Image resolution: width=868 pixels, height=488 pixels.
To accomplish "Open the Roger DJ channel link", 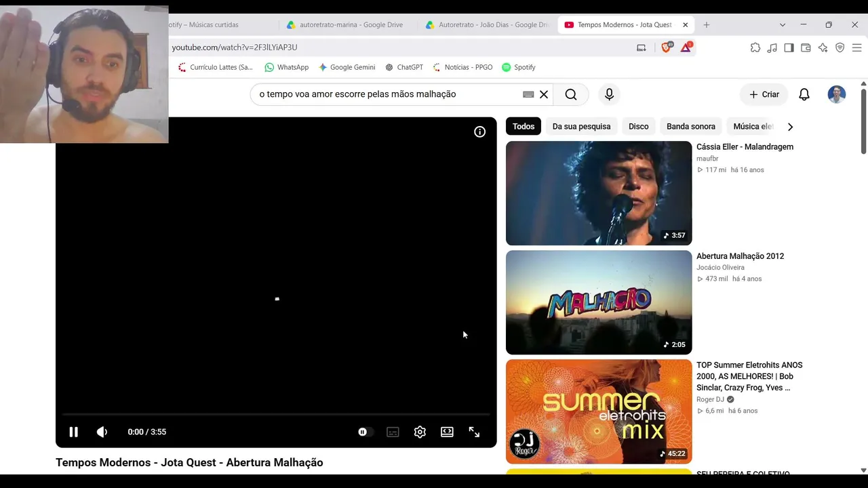I will pos(710,399).
